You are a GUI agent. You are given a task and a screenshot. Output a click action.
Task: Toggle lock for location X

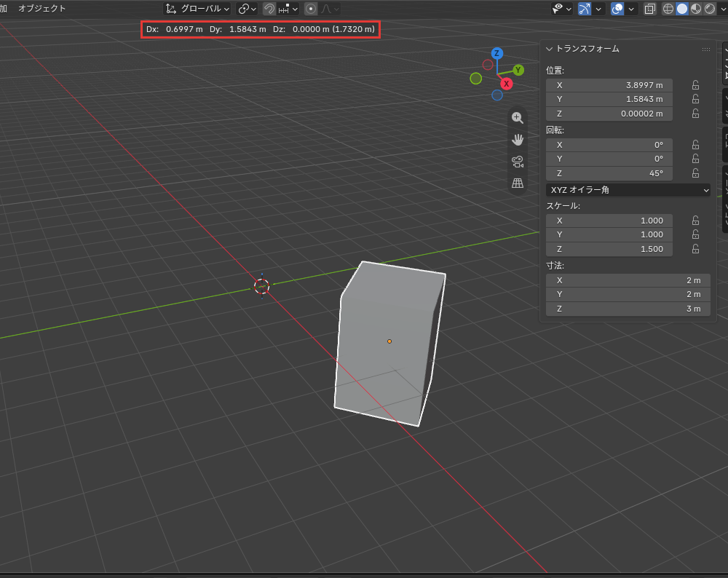695,85
